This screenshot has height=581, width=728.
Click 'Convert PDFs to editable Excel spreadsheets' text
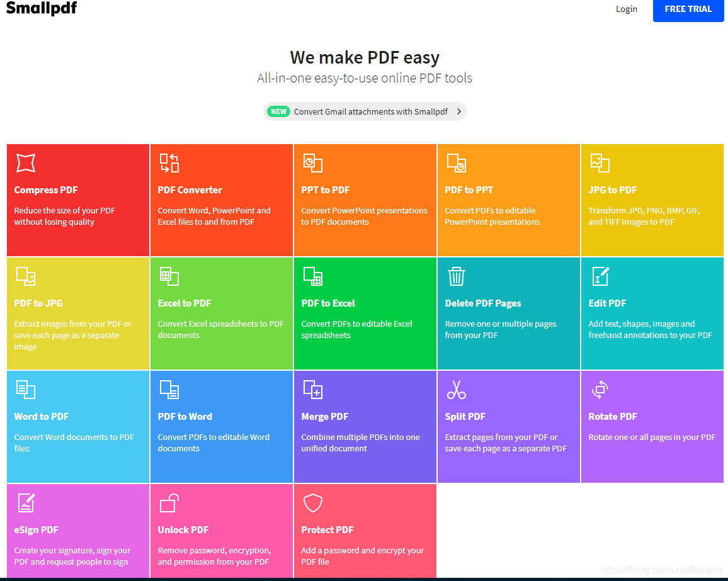point(356,329)
